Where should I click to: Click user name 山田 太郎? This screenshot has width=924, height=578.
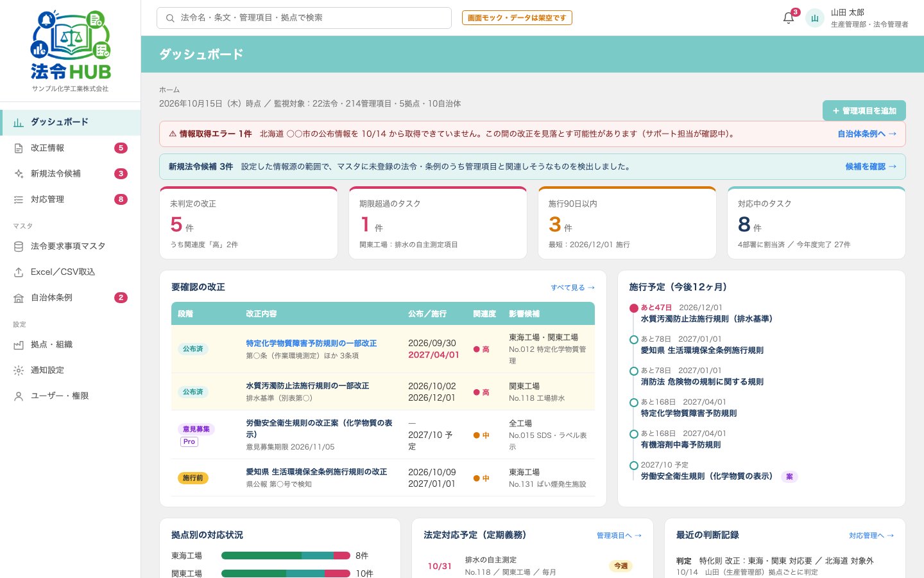848,12
